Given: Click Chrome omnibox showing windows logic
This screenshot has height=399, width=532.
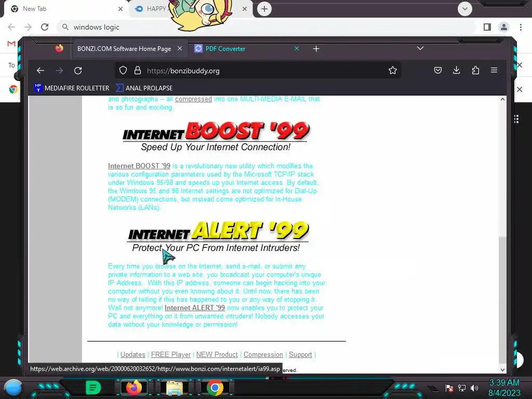Looking at the screenshot, I should (267, 27).
